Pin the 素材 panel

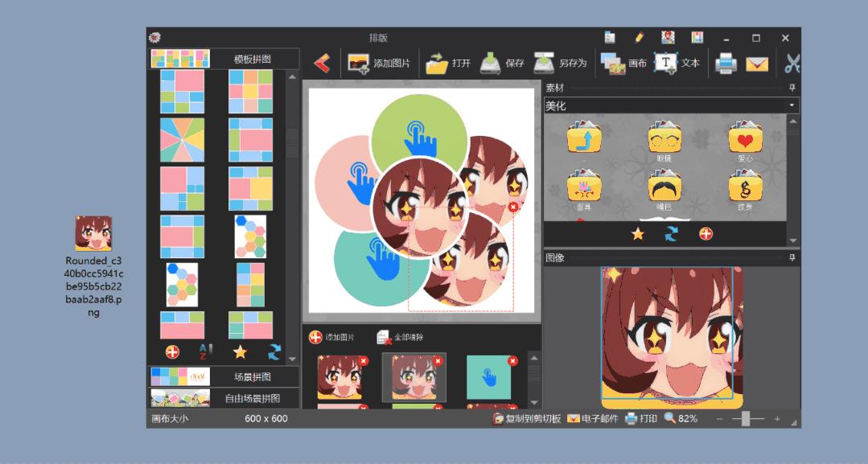pyautogui.click(x=792, y=88)
